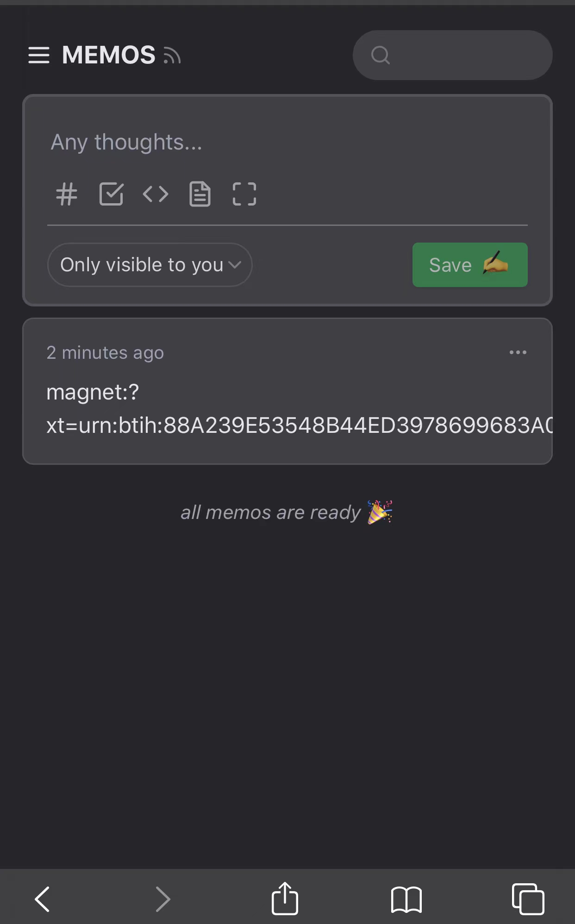This screenshot has width=575, height=924.
Task: Expand the editor to fullscreen
Action: pos(244,194)
